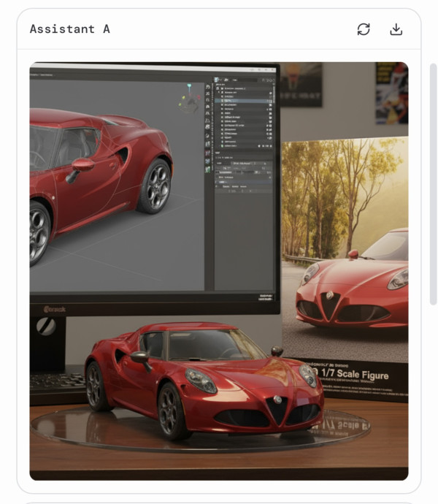Toggle visibility on the highlighted outliner row
The image size is (438, 504).
269,101
